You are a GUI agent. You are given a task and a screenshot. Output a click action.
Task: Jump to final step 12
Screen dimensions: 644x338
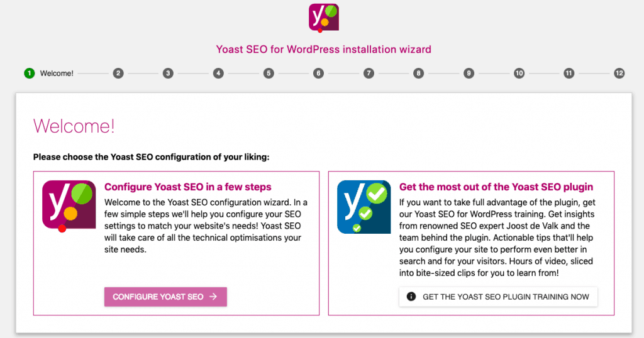[619, 74]
